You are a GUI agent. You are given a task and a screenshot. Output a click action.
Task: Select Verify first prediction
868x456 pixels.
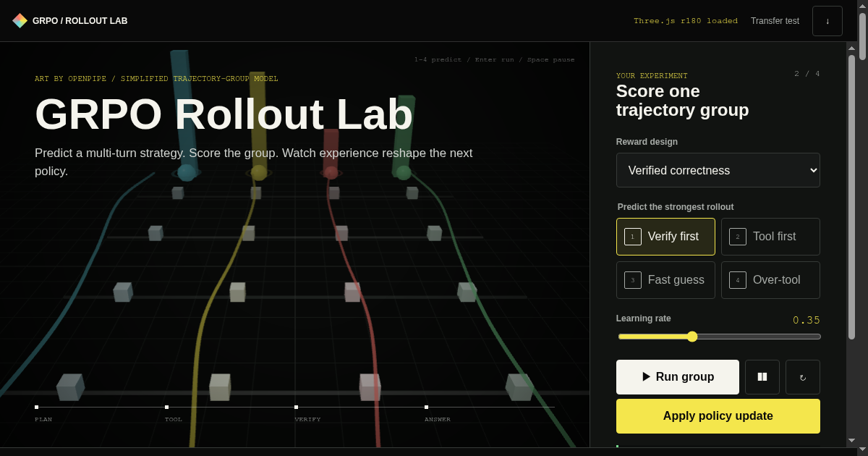665,237
